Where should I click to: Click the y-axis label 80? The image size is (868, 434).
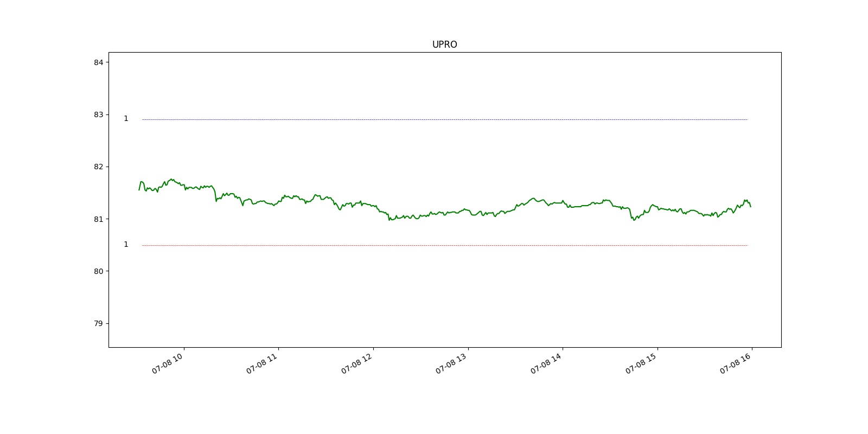point(98,271)
